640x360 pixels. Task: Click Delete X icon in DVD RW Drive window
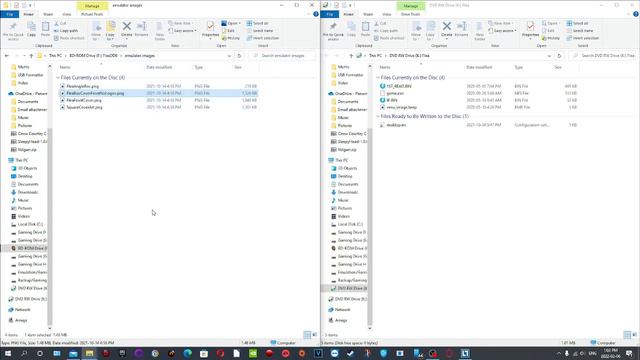pyautogui.click(x=447, y=27)
